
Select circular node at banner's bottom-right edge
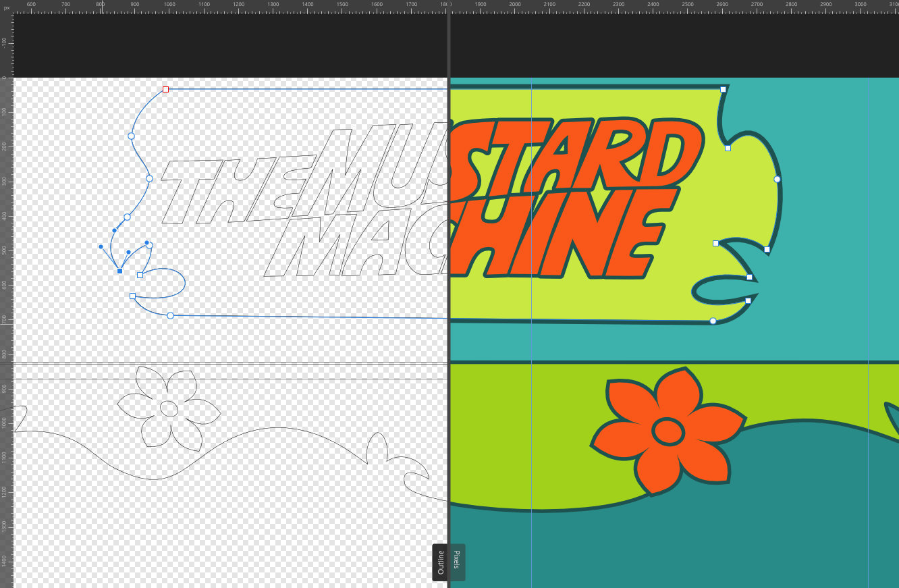point(713,321)
